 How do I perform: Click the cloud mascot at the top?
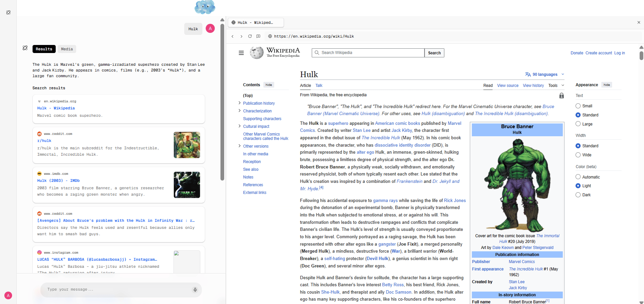(x=205, y=7)
